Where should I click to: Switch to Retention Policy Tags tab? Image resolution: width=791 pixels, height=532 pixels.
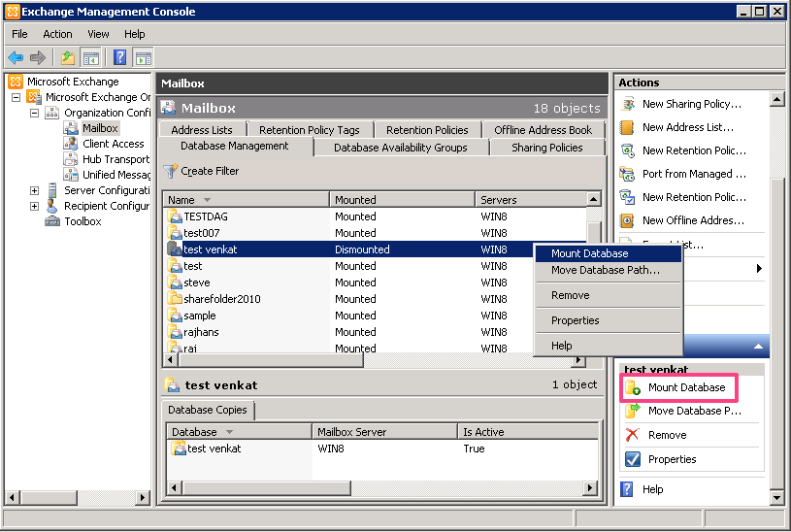pos(310,130)
